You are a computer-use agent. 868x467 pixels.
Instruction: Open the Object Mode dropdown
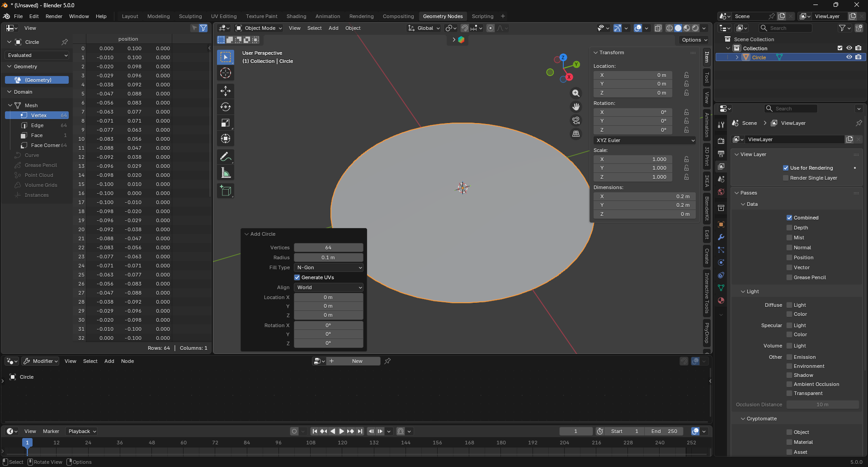(x=259, y=28)
